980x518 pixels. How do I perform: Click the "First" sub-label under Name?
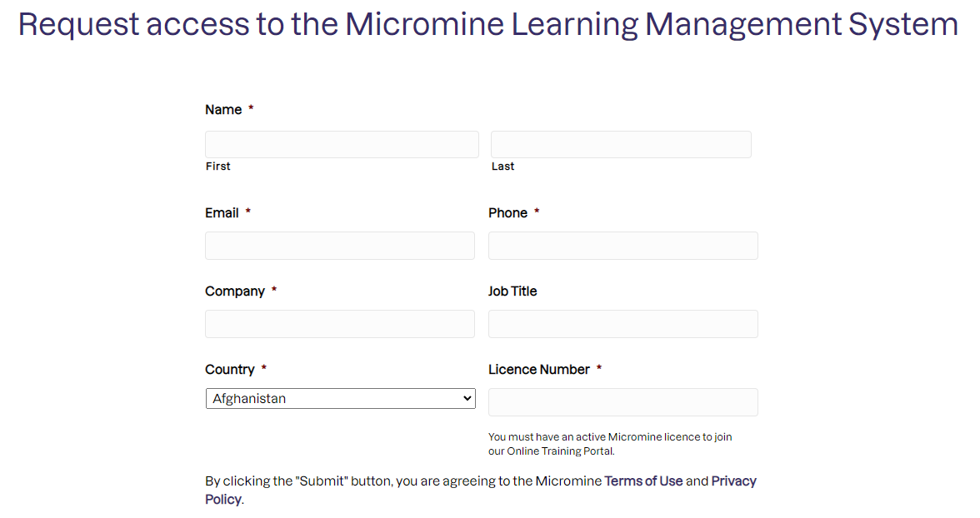pos(218,167)
